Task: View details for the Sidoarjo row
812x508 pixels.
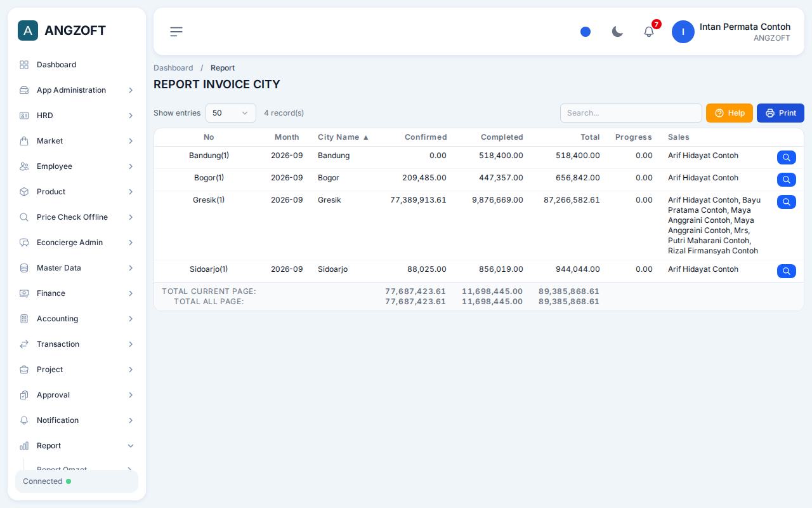Action: pyautogui.click(x=787, y=271)
